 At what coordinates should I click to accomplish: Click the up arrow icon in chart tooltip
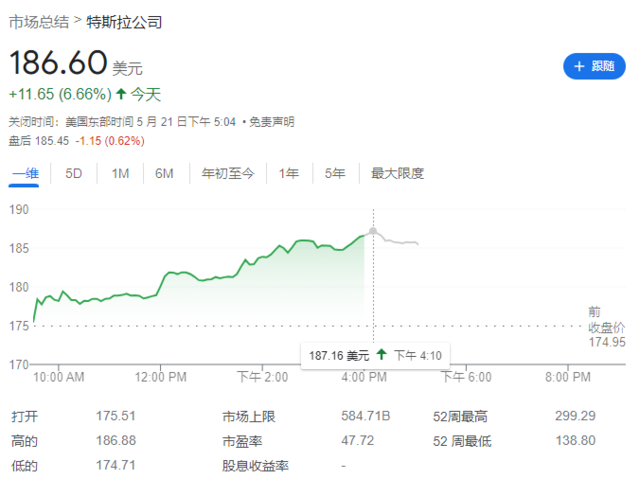pos(382,355)
